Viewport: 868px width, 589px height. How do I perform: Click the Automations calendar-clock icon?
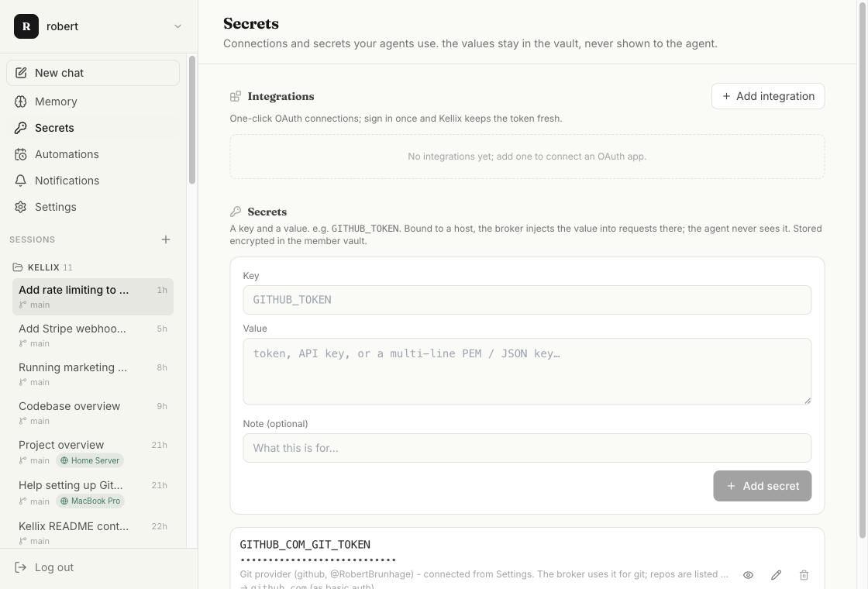pos(20,154)
